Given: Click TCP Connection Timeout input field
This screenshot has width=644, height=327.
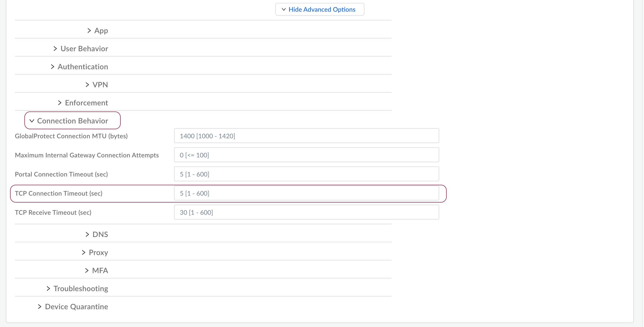Looking at the screenshot, I should click(306, 193).
